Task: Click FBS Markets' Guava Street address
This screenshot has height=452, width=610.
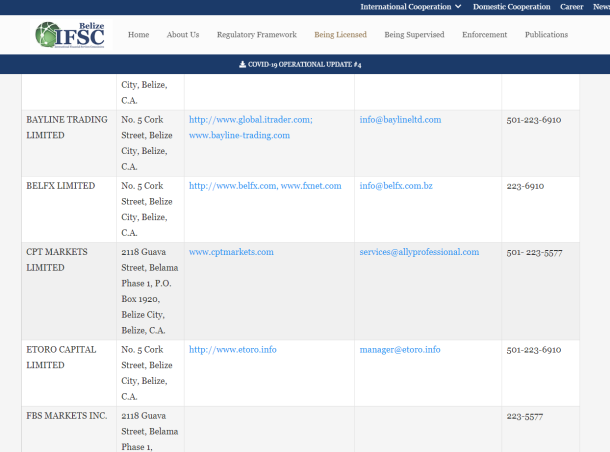Action: click(x=150, y=431)
